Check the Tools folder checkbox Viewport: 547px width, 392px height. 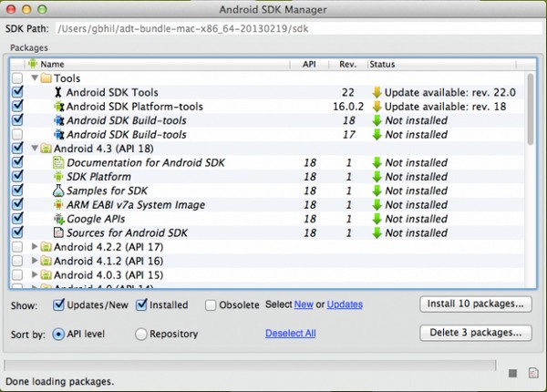[x=17, y=77]
